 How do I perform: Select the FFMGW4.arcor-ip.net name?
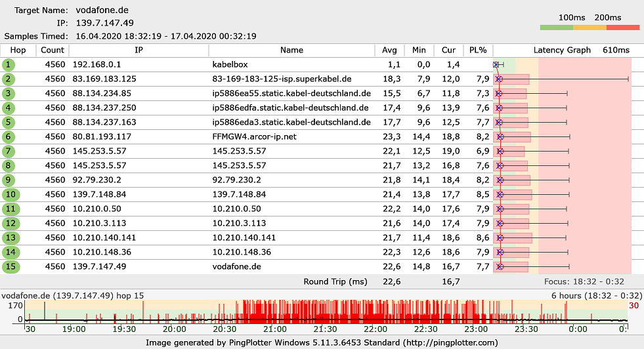coord(254,136)
